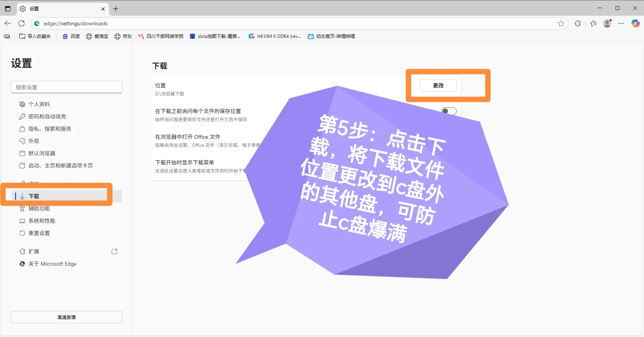Screen dimensions: 644x337
Task: Select 下载 in settings sidebar
Action: (66, 196)
